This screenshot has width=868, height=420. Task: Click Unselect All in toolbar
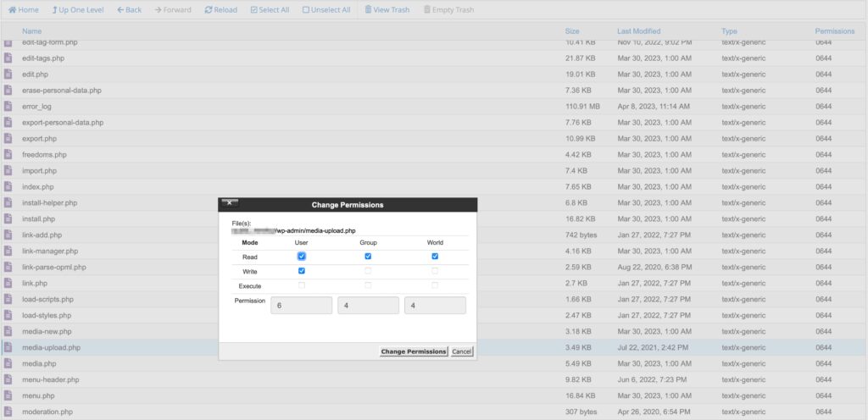click(x=326, y=10)
